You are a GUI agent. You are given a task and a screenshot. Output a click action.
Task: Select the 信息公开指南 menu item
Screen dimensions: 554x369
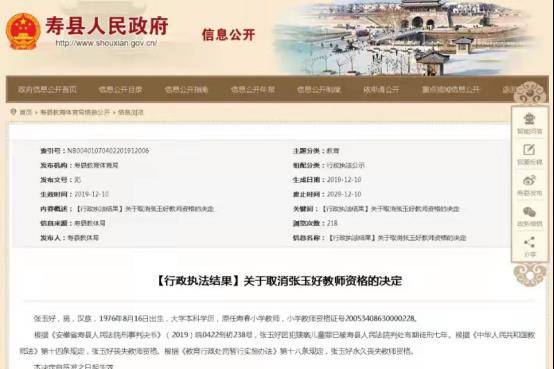[x=187, y=90]
